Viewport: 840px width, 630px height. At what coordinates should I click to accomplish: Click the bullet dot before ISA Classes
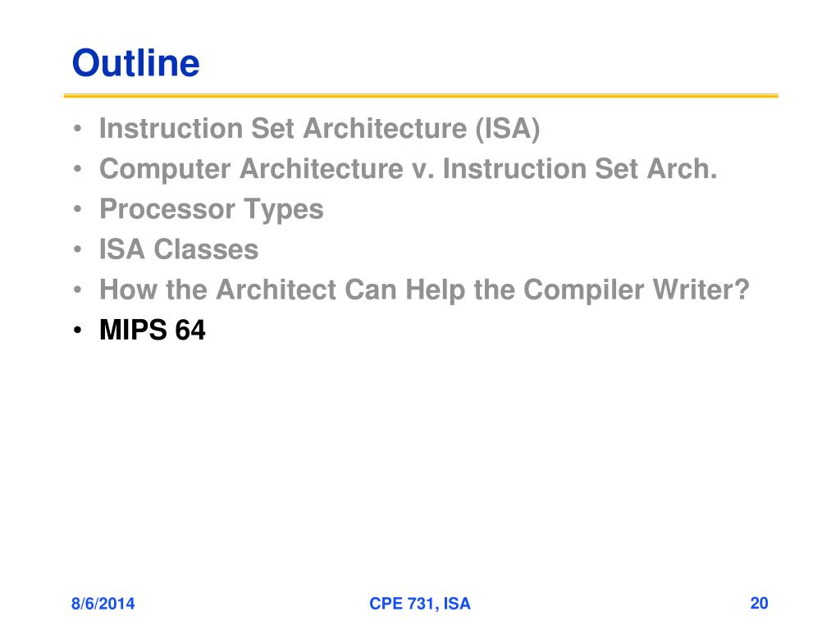click(78, 249)
